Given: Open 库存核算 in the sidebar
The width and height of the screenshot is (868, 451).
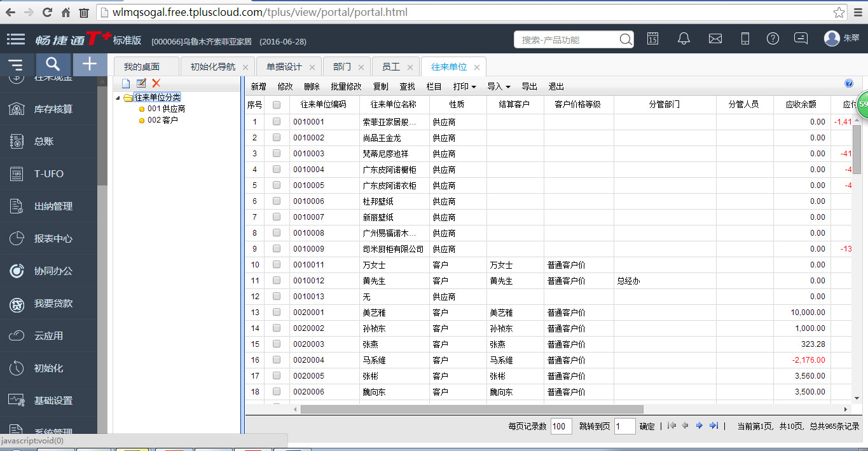Looking at the screenshot, I should [x=48, y=109].
